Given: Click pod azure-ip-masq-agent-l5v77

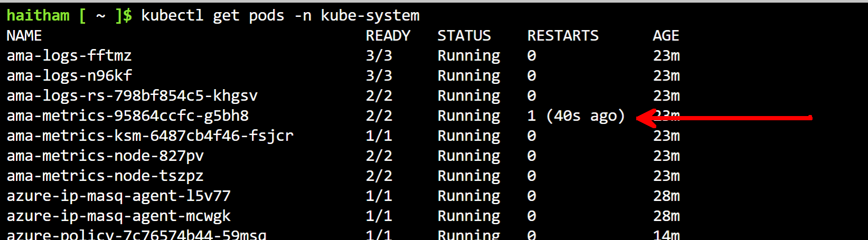Looking at the screenshot, I should (x=118, y=196).
